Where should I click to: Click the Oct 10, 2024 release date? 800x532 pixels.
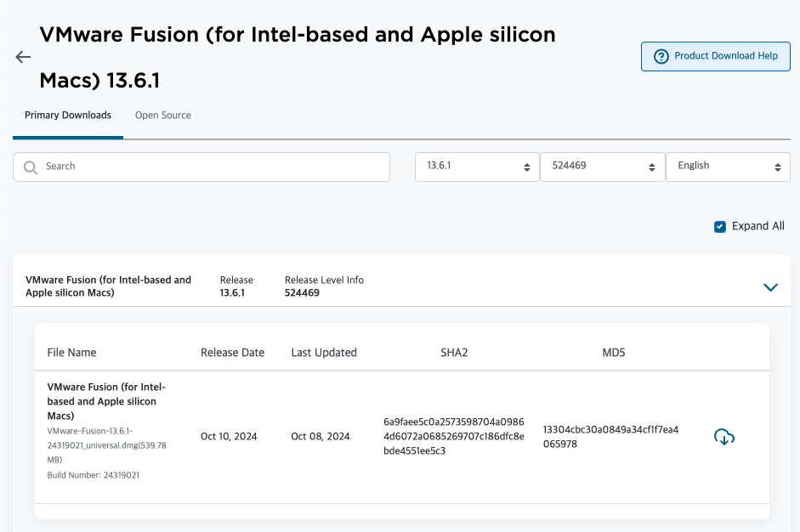[229, 437]
